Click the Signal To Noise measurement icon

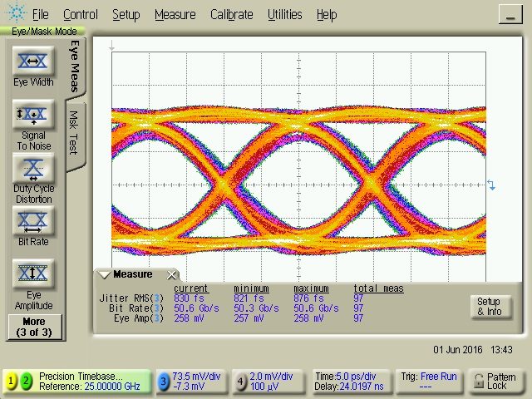pos(33,116)
